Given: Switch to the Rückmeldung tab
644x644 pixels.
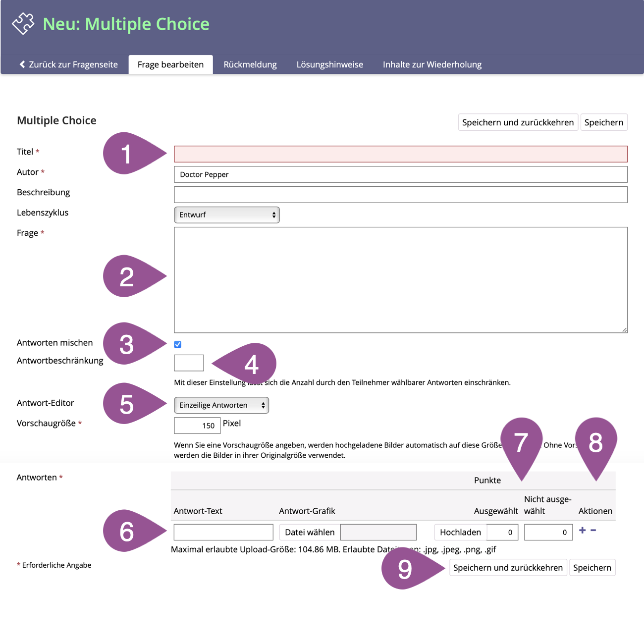Looking at the screenshot, I should 250,64.
